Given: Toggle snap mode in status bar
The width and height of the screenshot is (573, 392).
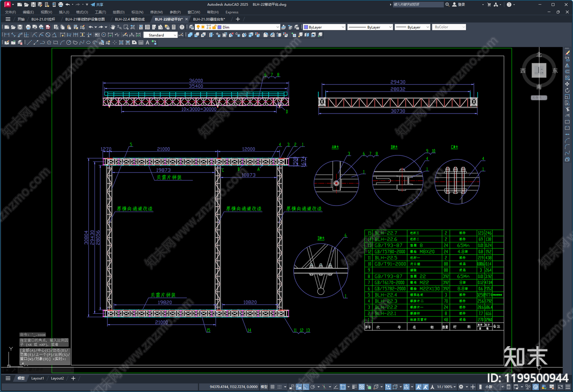Looking at the screenshot, I should pos(279,387).
